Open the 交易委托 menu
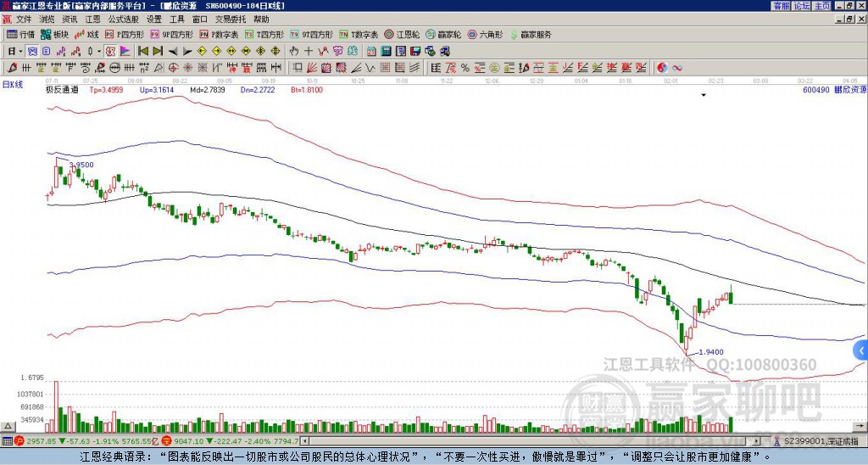This screenshot has width=868, height=465. pos(231,20)
